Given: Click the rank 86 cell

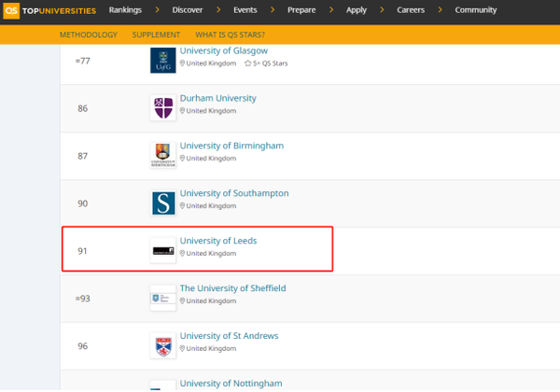Looking at the screenshot, I should pyautogui.click(x=82, y=108).
